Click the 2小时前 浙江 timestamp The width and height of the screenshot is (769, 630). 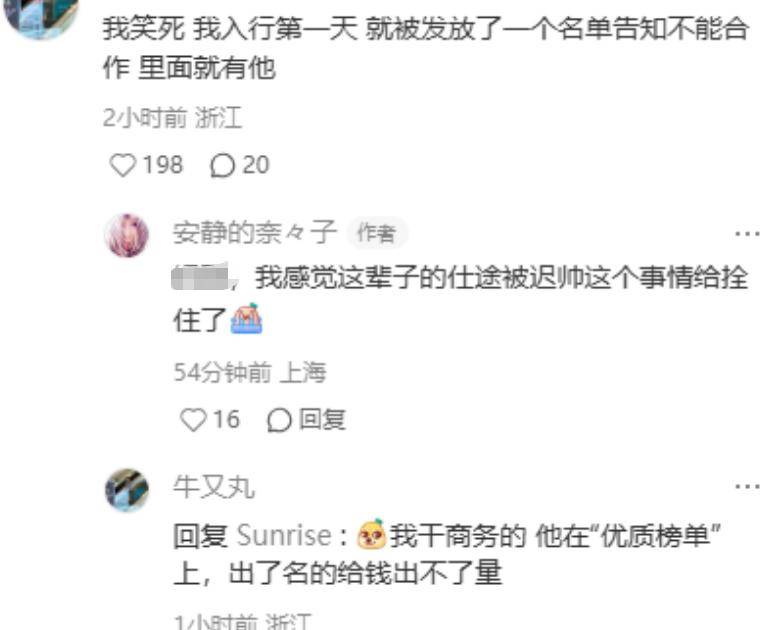[173, 118]
